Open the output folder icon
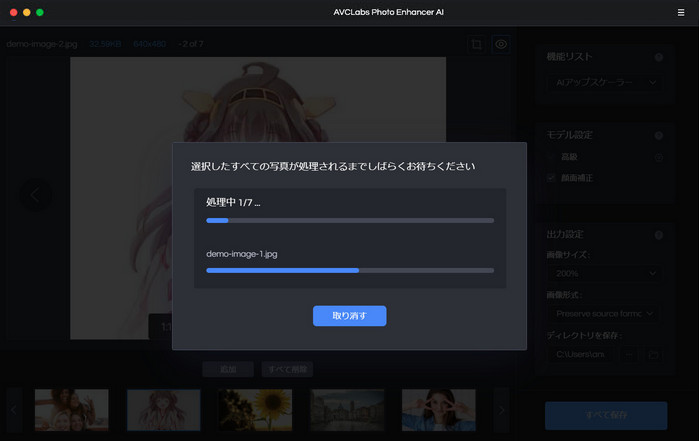Screen dimensions: 699x441 [x=653, y=355]
